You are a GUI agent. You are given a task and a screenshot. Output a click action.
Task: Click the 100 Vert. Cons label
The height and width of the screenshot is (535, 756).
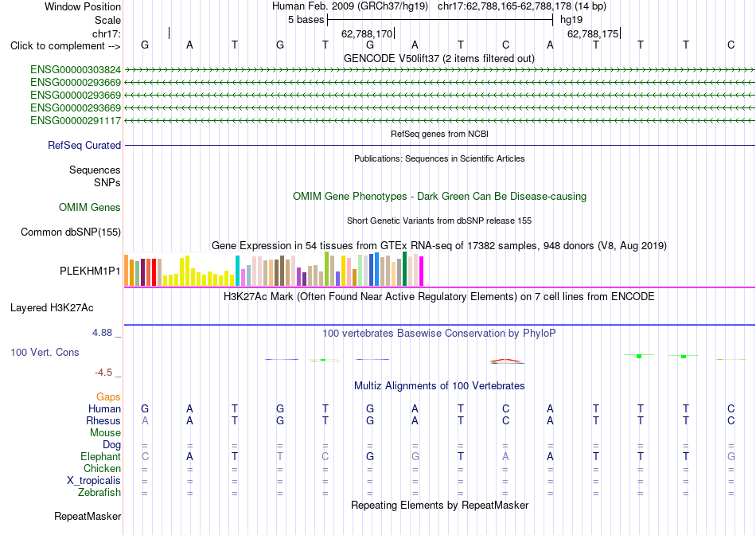tap(45, 352)
